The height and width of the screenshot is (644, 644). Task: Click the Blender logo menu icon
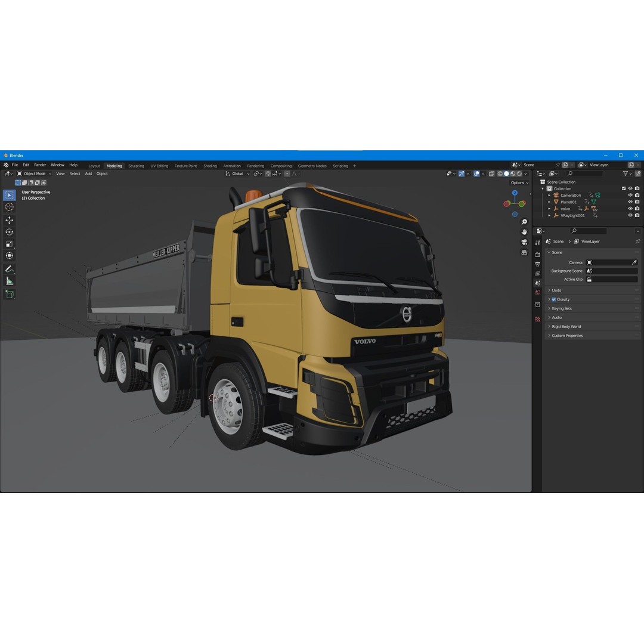pyautogui.click(x=6, y=165)
